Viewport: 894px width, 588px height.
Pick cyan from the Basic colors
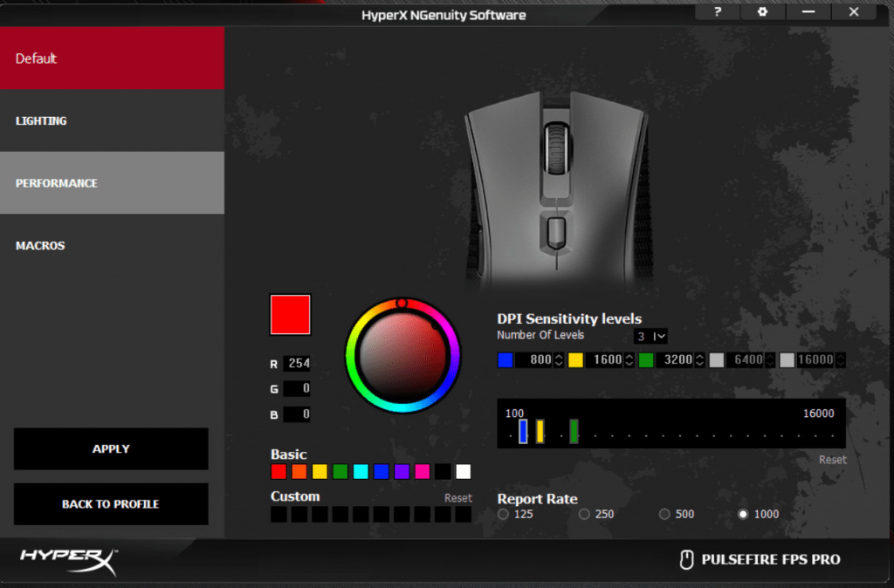tap(361, 472)
